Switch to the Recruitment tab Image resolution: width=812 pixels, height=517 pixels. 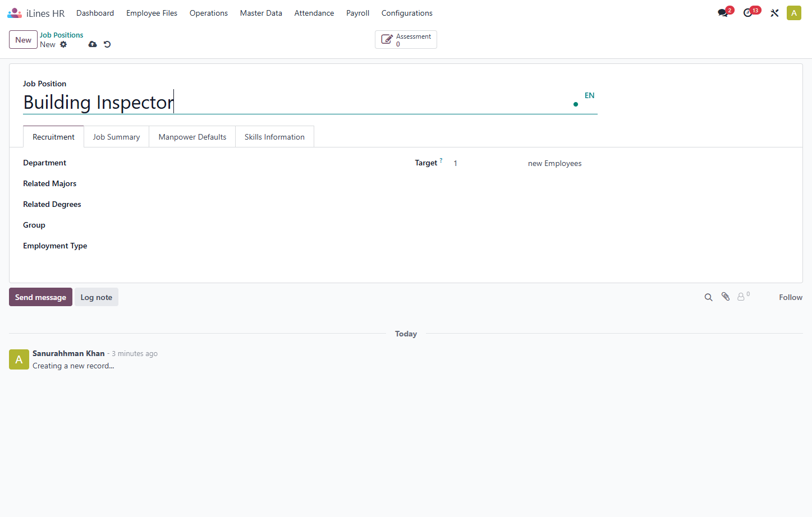pos(53,137)
